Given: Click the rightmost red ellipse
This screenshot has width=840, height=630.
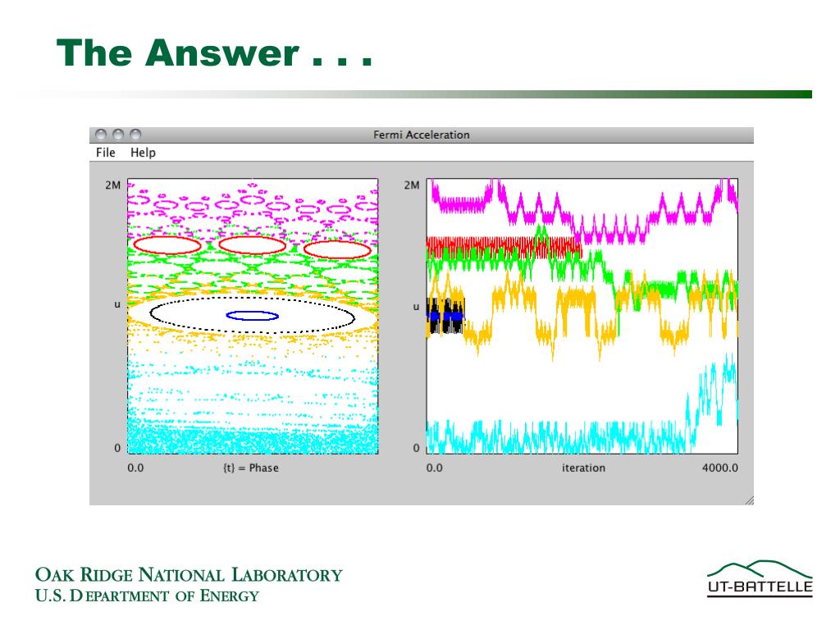Looking at the screenshot, I should 337,249.
